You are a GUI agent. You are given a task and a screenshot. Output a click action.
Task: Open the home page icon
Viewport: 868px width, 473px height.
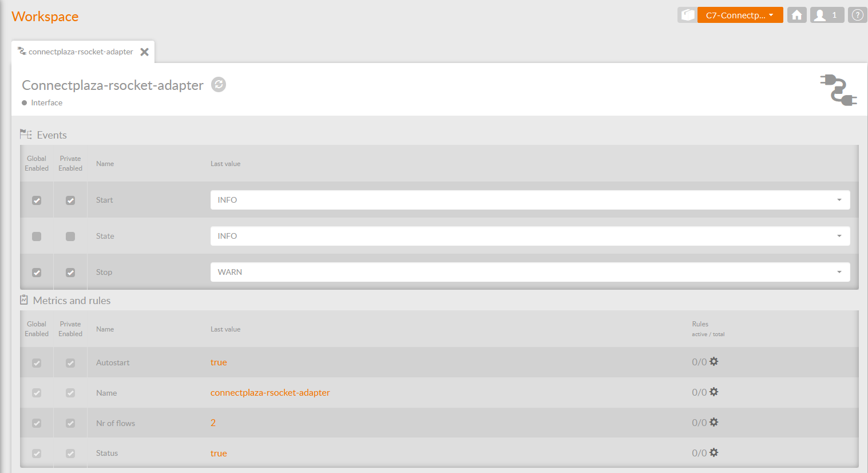pyautogui.click(x=796, y=15)
